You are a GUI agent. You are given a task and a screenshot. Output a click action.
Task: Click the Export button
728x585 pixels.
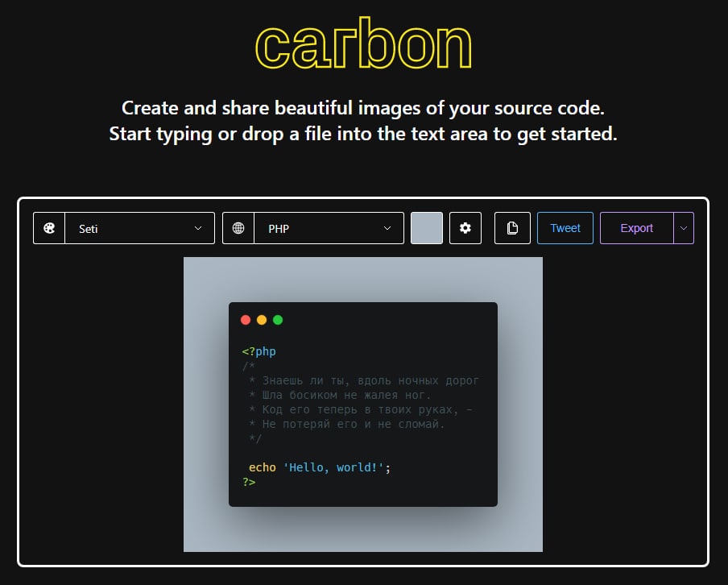tap(636, 228)
